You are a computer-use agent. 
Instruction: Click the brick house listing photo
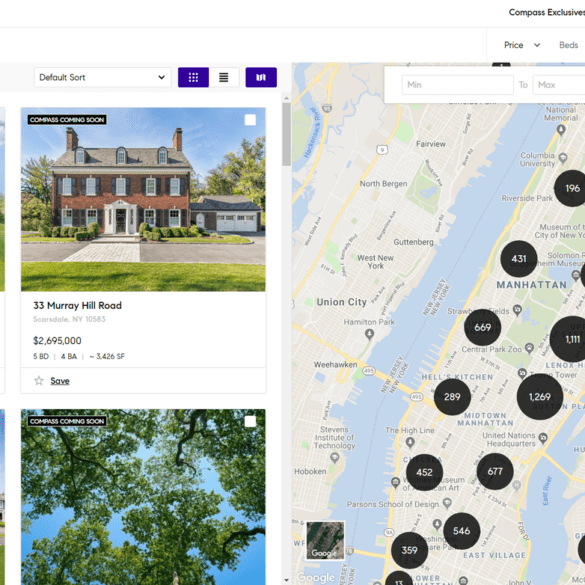coord(143,200)
